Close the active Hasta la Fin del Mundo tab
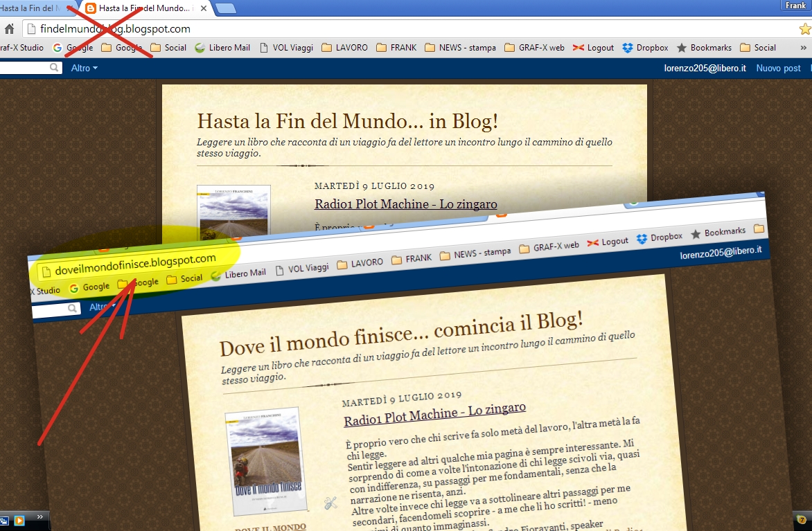Image resolution: width=812 pixels, height=531 pixels. pos(204,8)
